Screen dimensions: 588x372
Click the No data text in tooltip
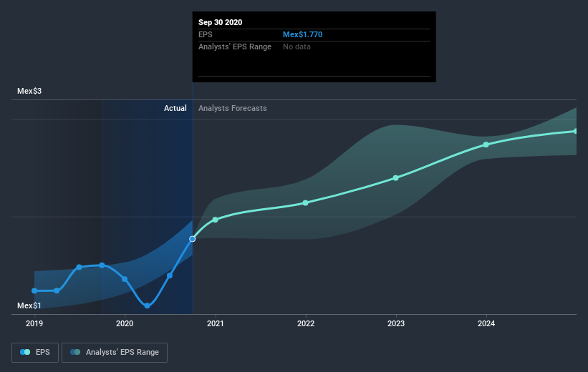(x=297, y=46)
